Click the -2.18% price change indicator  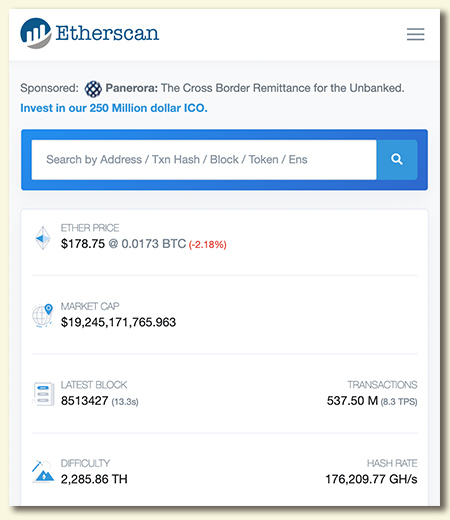pos(208,245)
